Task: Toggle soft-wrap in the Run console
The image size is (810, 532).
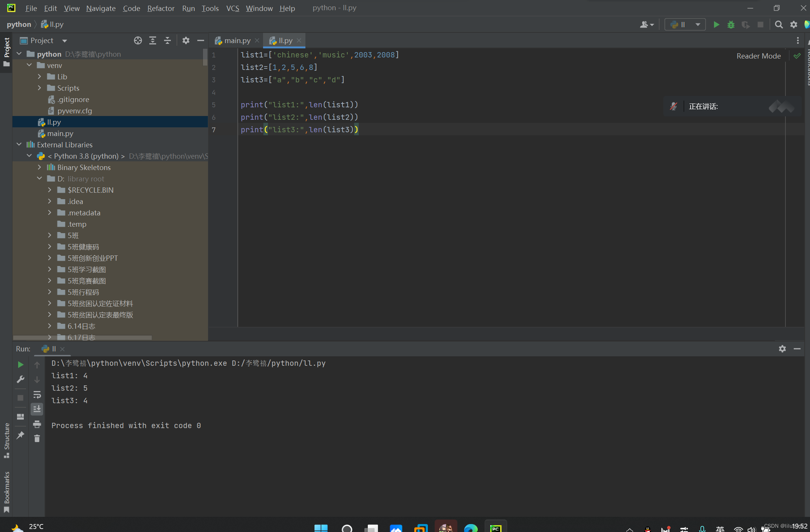Action: 37,395
